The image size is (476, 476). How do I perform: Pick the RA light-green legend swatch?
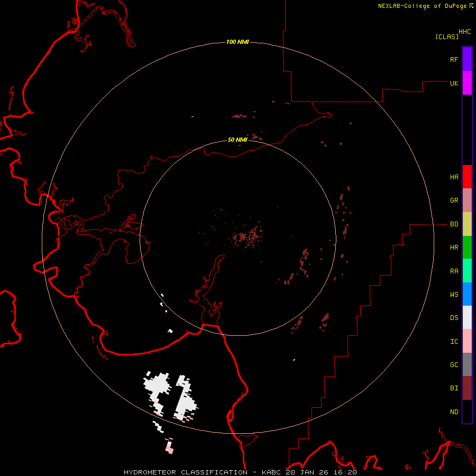467,271
